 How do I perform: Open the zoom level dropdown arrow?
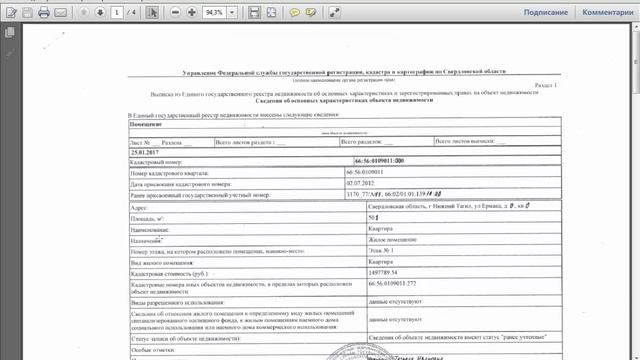pyautogui.click(x=232, y=13)
